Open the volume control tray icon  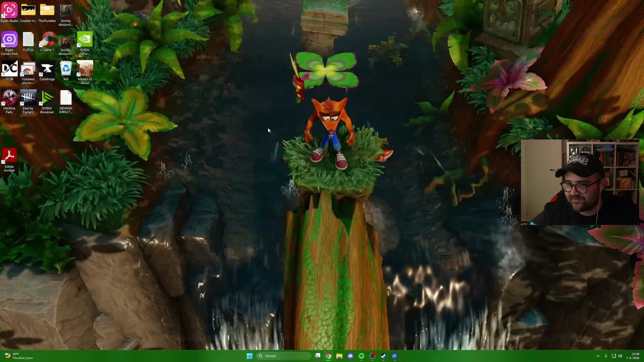point(620,356)
